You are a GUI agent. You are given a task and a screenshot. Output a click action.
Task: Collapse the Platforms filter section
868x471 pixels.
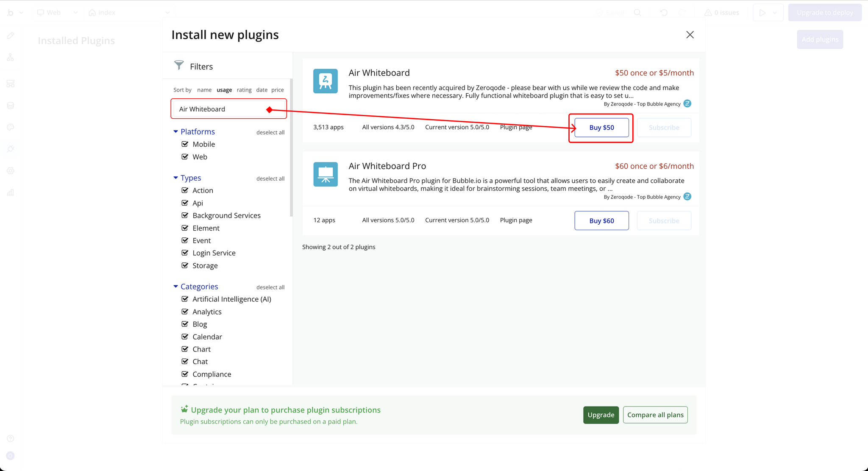coord(176,132)
